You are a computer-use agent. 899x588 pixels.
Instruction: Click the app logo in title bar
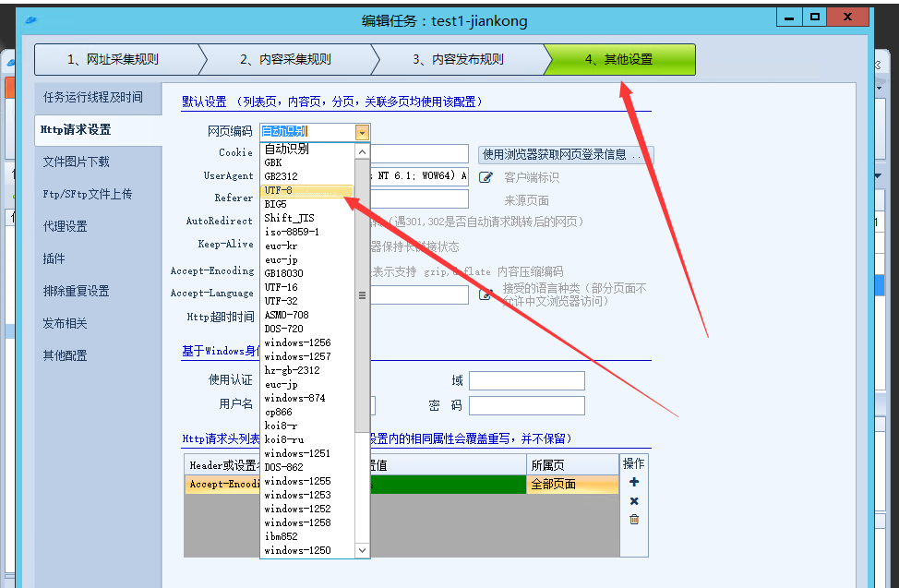30,18
